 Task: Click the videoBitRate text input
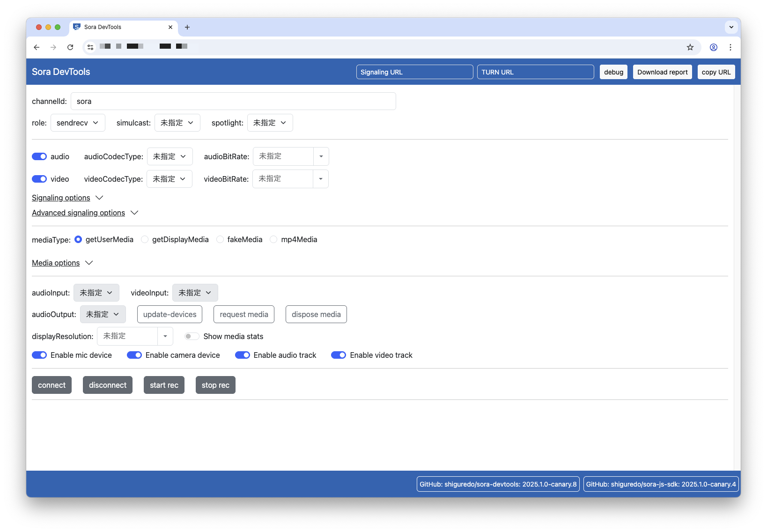[283, 179]
